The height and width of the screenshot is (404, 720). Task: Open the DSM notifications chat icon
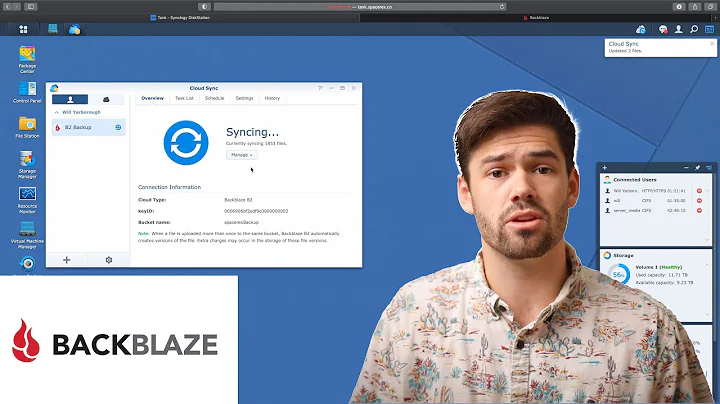click(663, 29)
